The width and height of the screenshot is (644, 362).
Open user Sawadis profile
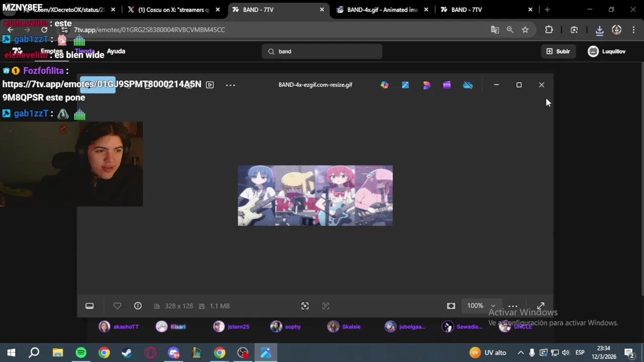[x=462, y=327]
